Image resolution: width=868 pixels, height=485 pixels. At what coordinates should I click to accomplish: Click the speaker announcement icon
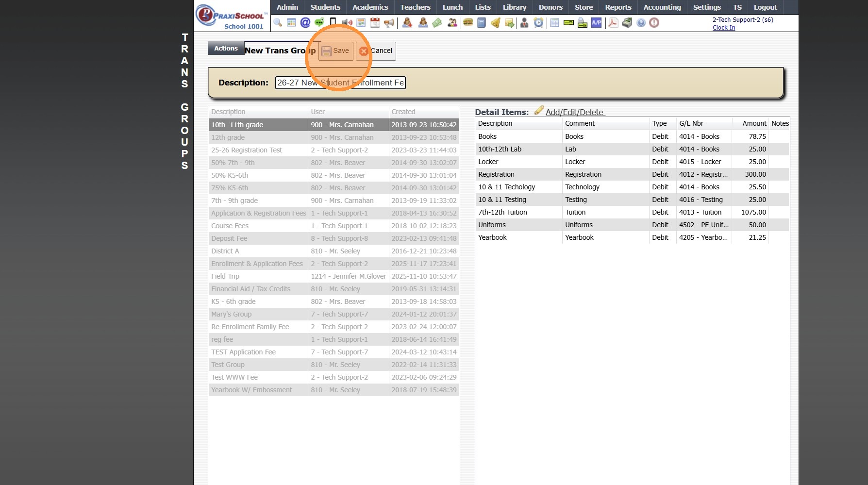pos(347,23)
